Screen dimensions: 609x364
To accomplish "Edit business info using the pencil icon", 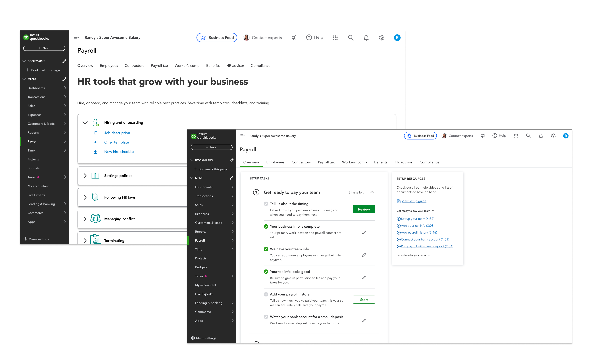I will tap(364, 232).
